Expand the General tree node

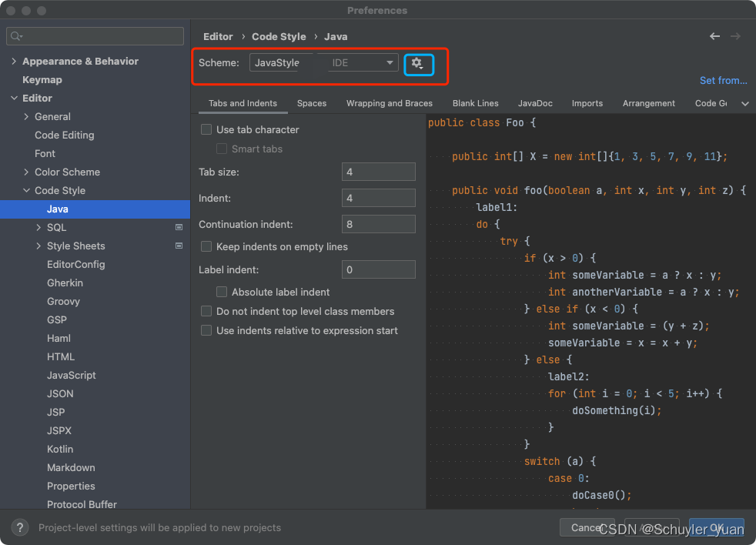[26, 117]
